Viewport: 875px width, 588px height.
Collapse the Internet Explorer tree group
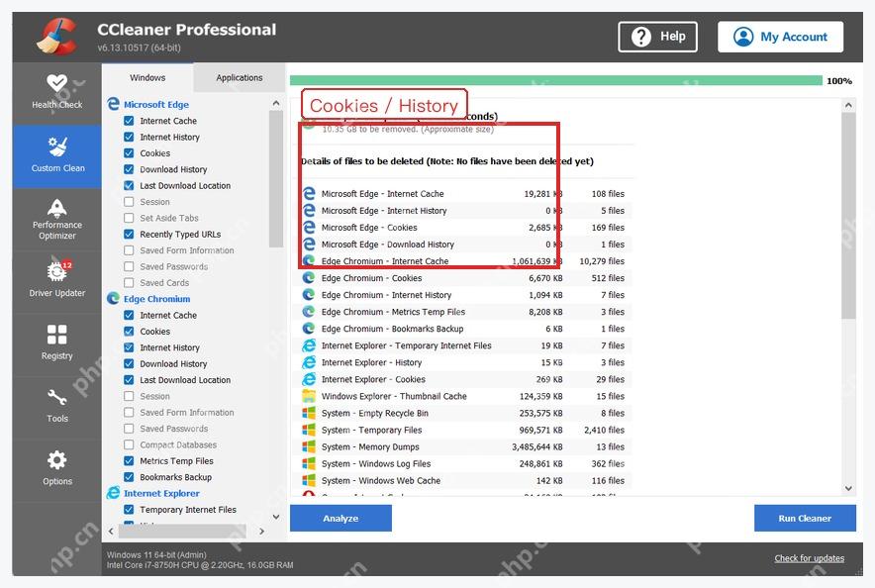[161, 493]
